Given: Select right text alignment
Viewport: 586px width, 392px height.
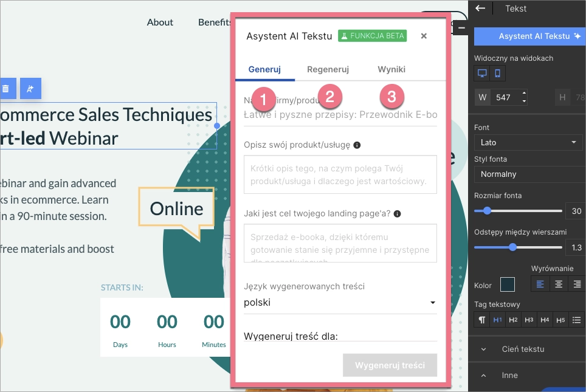Looking at the screenshot, I should pos(575,284).
